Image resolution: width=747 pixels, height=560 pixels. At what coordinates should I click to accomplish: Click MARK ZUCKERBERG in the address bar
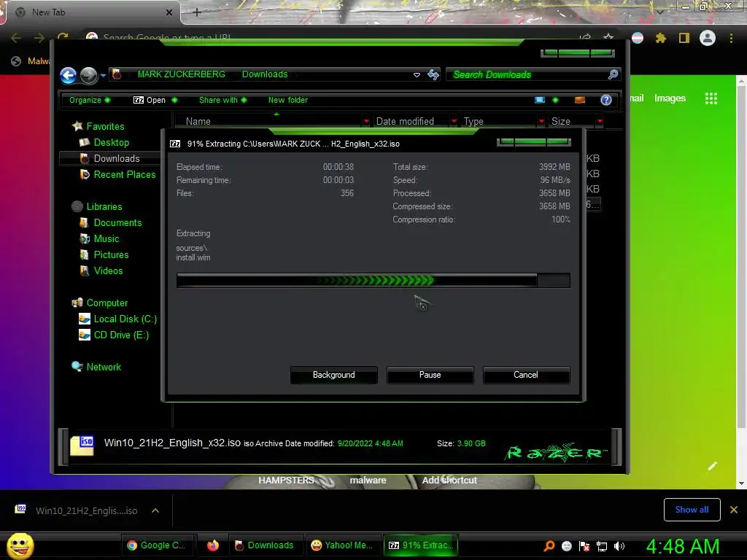(x=181, y=74)
